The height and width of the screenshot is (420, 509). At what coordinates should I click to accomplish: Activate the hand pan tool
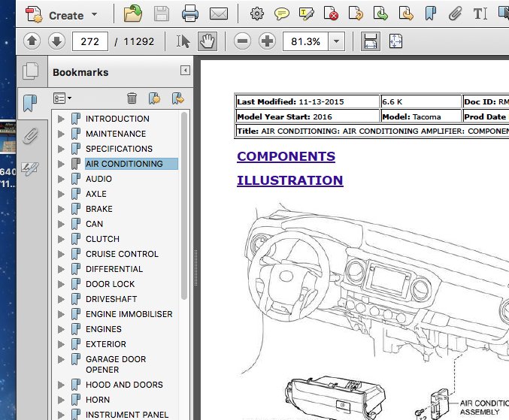pyautogui.click(x=208, y=41)
